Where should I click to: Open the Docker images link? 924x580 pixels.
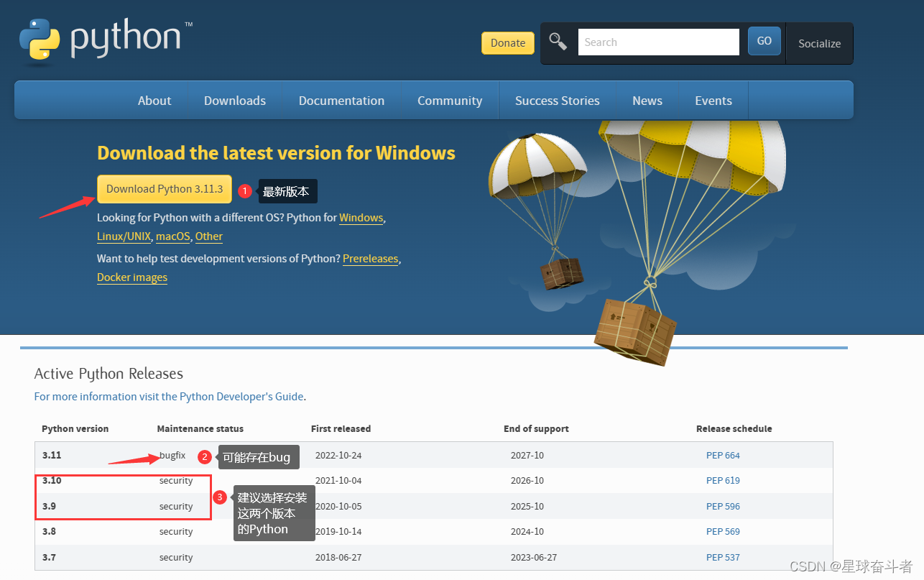coord(132,277)
